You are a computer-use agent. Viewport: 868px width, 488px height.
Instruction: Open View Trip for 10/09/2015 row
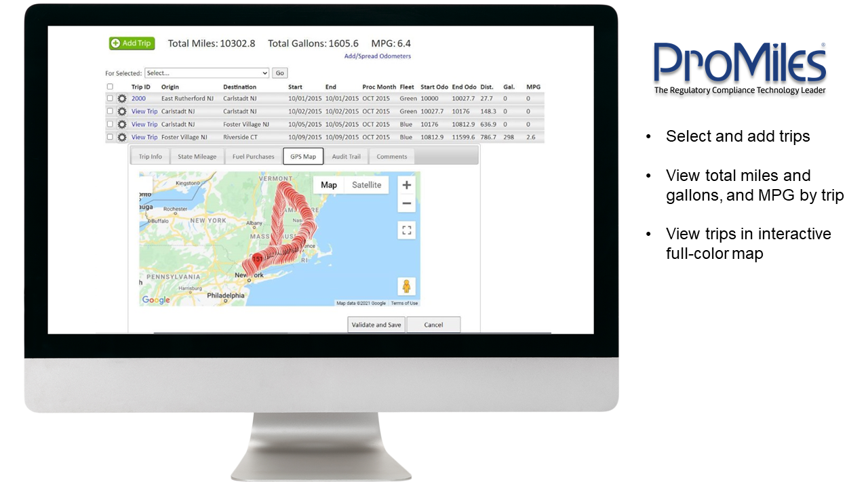click(x=144, y=138)
